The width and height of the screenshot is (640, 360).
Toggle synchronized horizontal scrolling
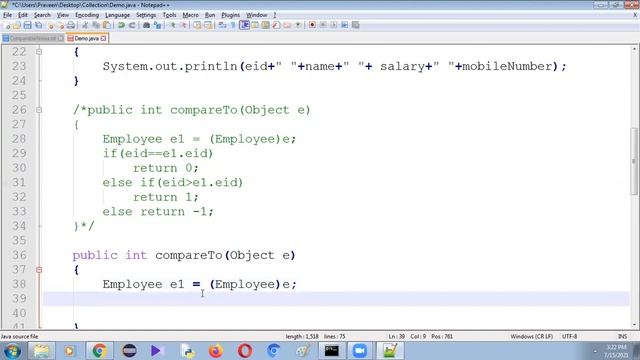pos(208,25)
